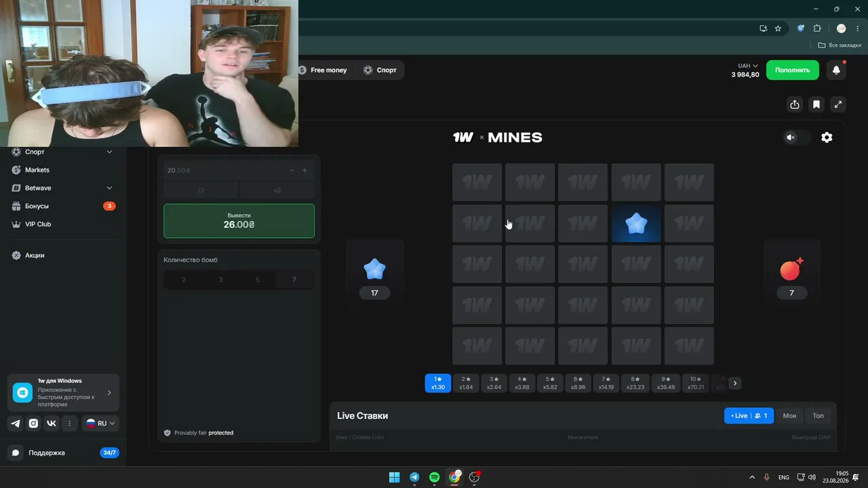This screenshot has height=488, width=868.
Task: Select 2 bombs option
Action: point(184,279)
